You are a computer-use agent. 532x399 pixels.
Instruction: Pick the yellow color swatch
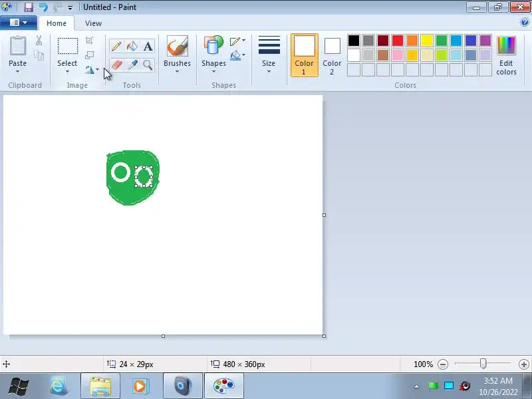(x=427, y=41)
